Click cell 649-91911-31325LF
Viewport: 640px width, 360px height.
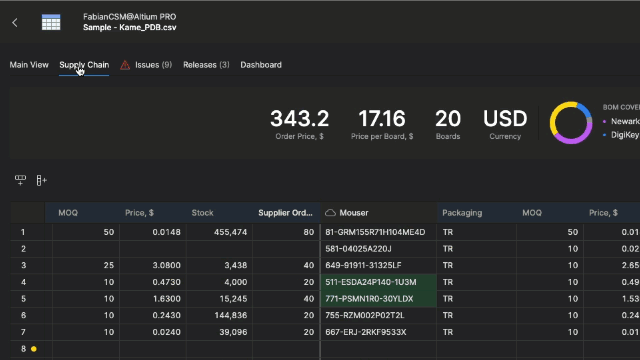378,265
